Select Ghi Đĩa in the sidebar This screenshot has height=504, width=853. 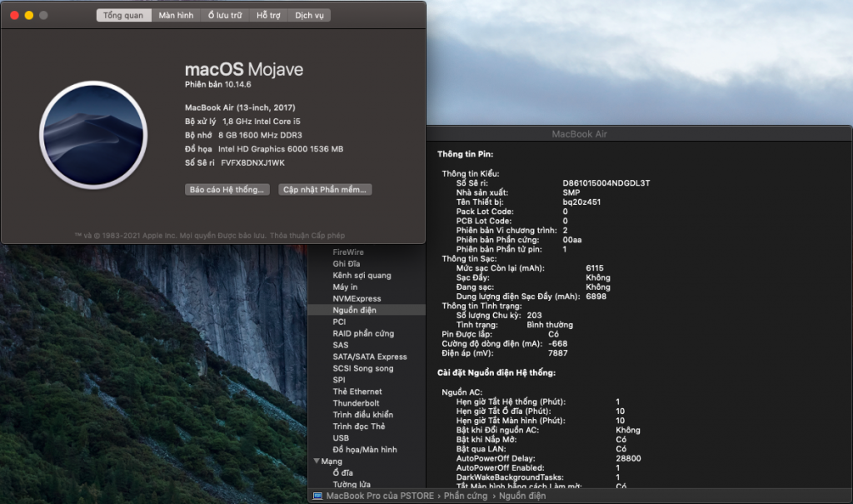coord(347,263)
